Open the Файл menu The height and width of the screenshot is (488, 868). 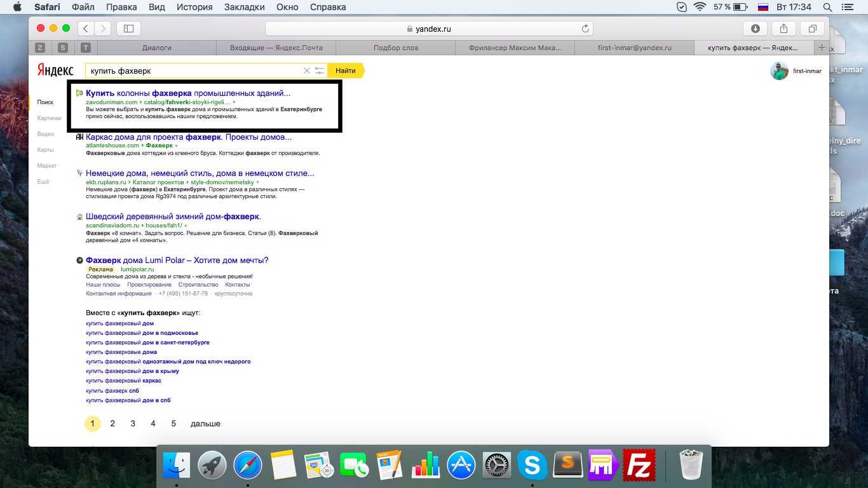(x=83, y=7)
